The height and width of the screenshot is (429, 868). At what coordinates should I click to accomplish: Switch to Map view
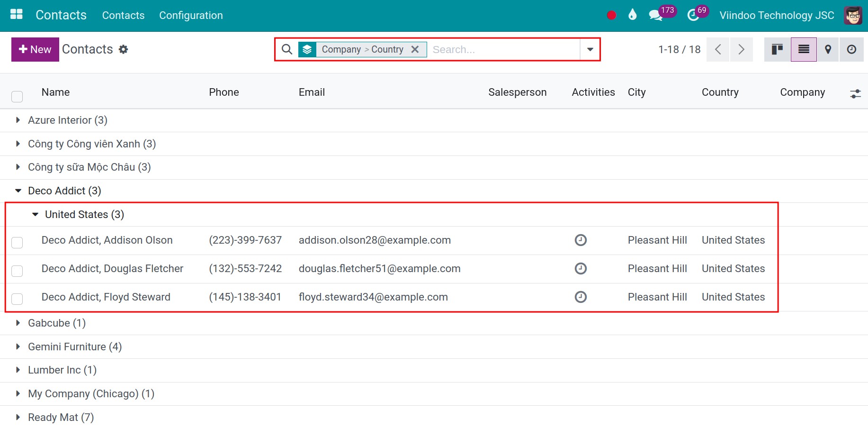tap(828, 49)
